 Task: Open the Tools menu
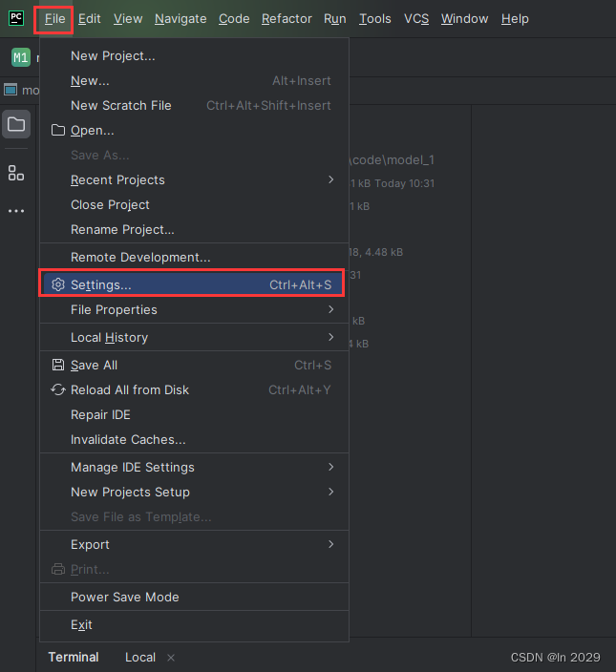[375, 19]
